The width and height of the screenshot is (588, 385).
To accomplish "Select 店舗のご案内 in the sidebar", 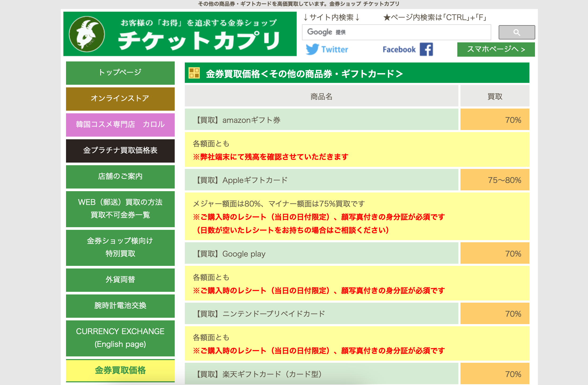I will click(120, 176).
